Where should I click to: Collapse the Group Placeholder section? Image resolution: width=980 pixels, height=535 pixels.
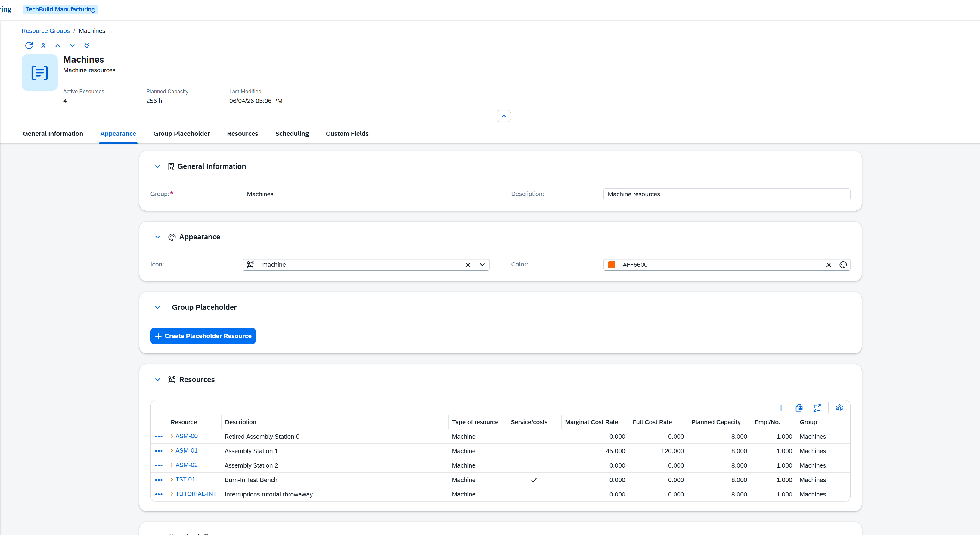point(157,307)
